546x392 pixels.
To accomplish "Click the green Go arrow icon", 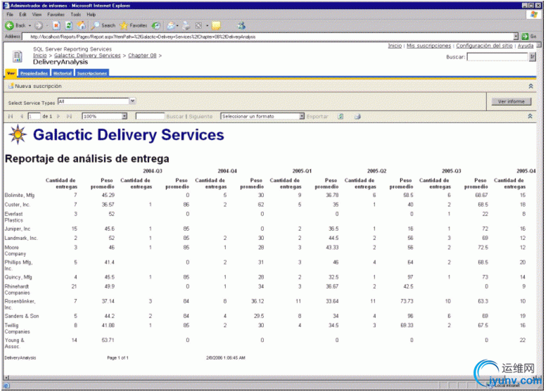I will pyautogui.click(x=525, y=36).
